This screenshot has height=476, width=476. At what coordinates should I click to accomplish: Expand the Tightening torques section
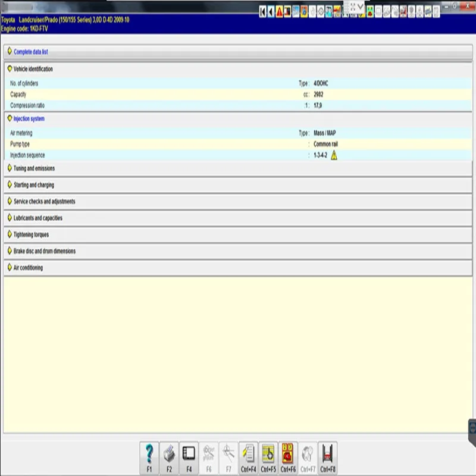[x=238, y=234]
